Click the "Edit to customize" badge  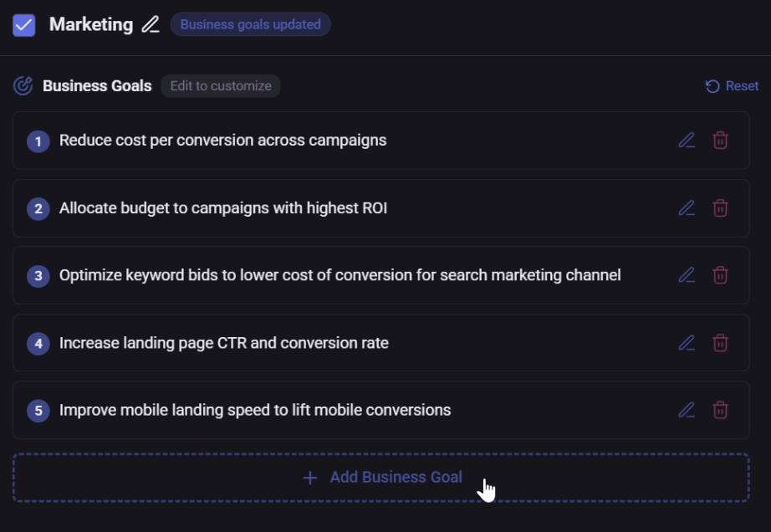[x=220, y=85]
